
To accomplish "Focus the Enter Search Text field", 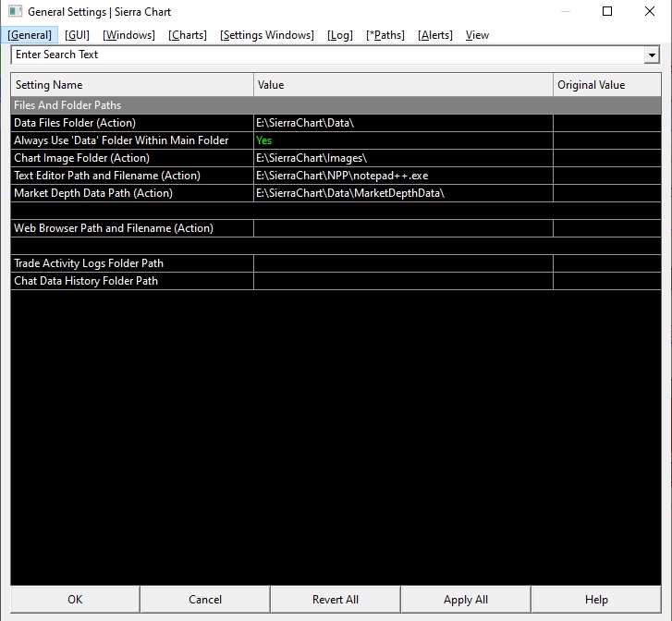I will [x=327, y=55].
